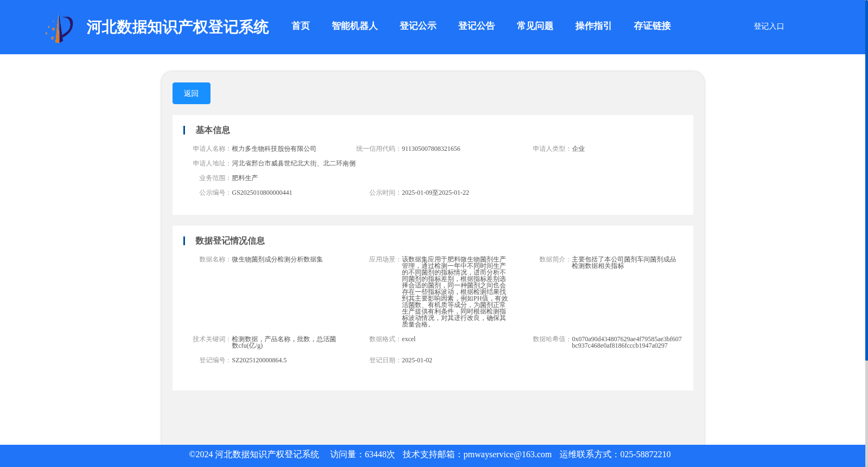868x467 pixels.
Task: Click the 返回 button
Action: pyautogui.click(x=192, y=93)
